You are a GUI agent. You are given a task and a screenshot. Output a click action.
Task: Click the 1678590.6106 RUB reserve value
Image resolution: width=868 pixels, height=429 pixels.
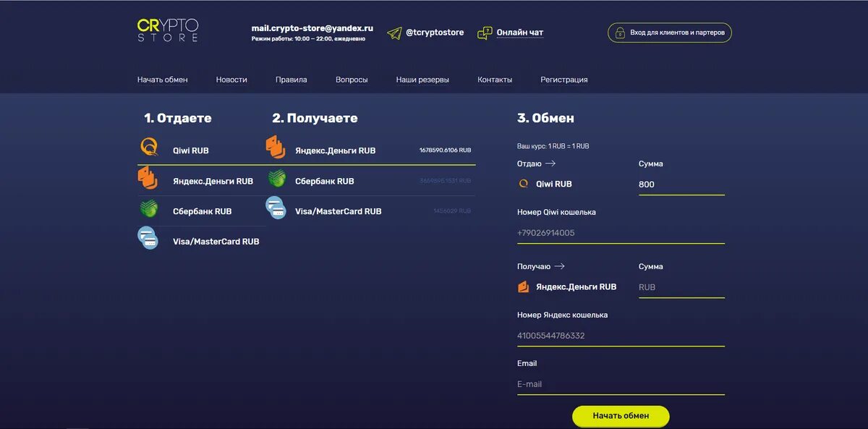tap(445, 150)
